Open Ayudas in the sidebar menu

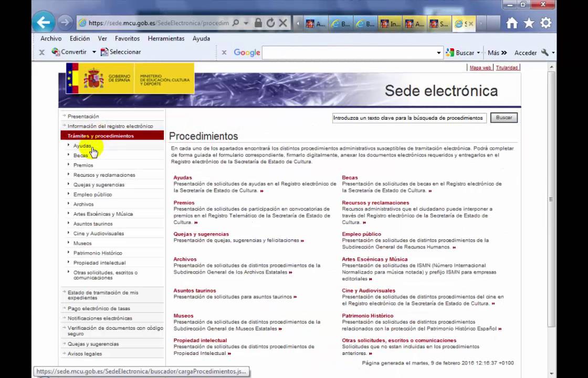click(x=82, y=145)
